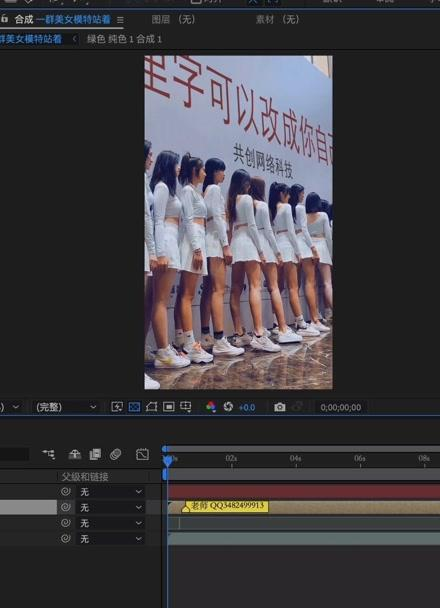The width and height of the screenshot is (440, 608).
Task: Select the red layer bar in timeline
Action: point(304,492)
